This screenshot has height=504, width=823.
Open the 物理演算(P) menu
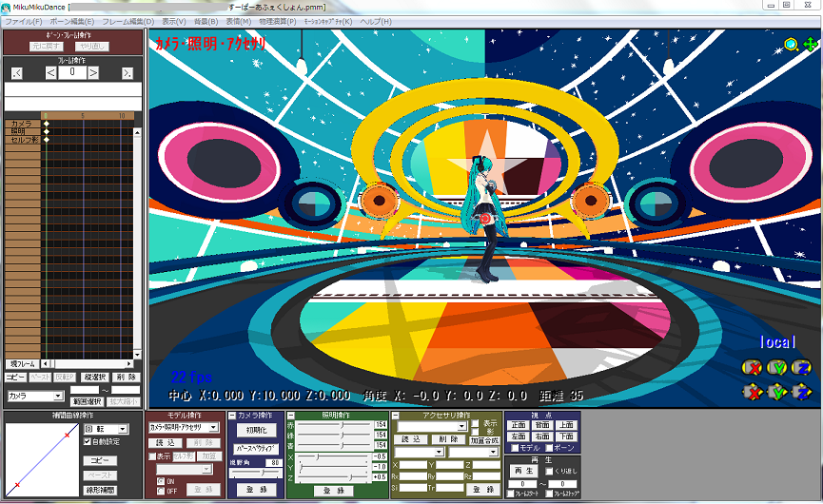point(278,22)
